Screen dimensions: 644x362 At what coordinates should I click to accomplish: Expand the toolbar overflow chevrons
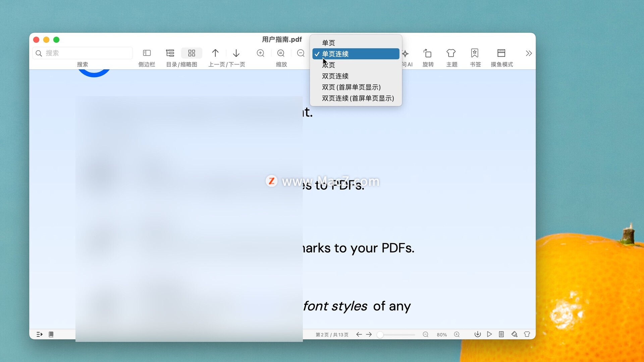coord(529,53)
